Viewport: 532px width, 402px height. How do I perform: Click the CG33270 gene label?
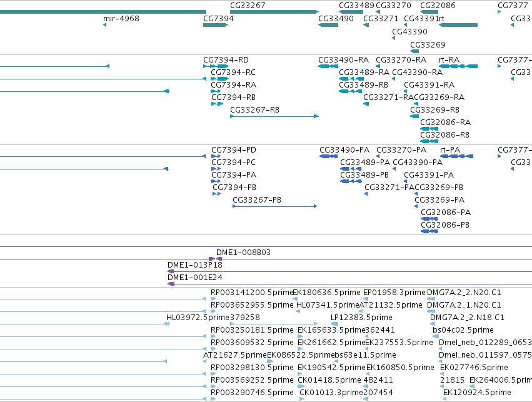tap(393, 6)
